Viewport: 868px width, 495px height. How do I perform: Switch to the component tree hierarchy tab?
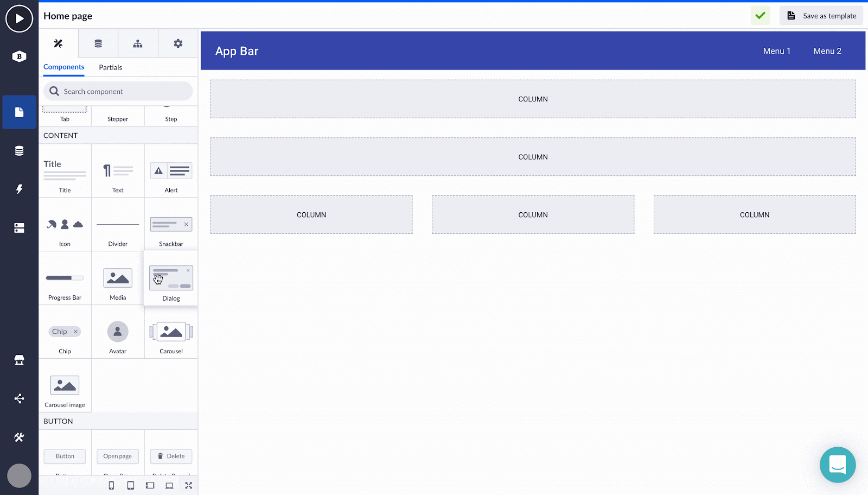(x=138, y=43)
